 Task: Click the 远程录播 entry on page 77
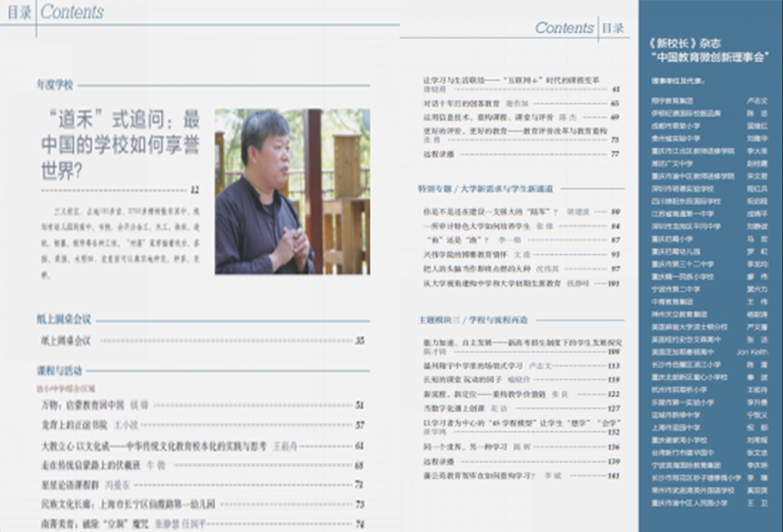[437, 154]
